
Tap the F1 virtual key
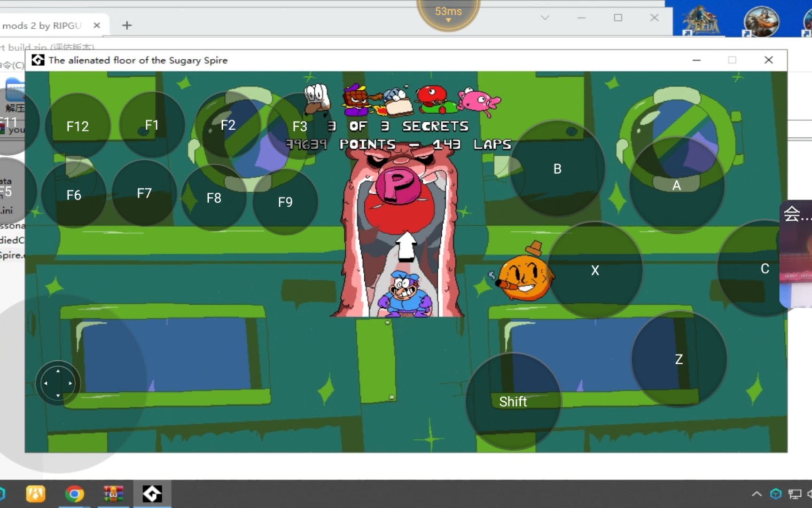click(151, 125)
